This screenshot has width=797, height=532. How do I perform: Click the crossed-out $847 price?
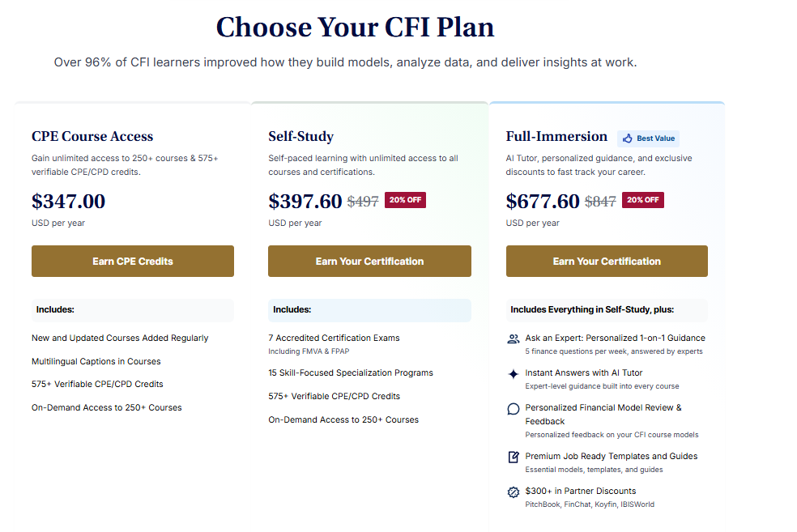[600, 202]
